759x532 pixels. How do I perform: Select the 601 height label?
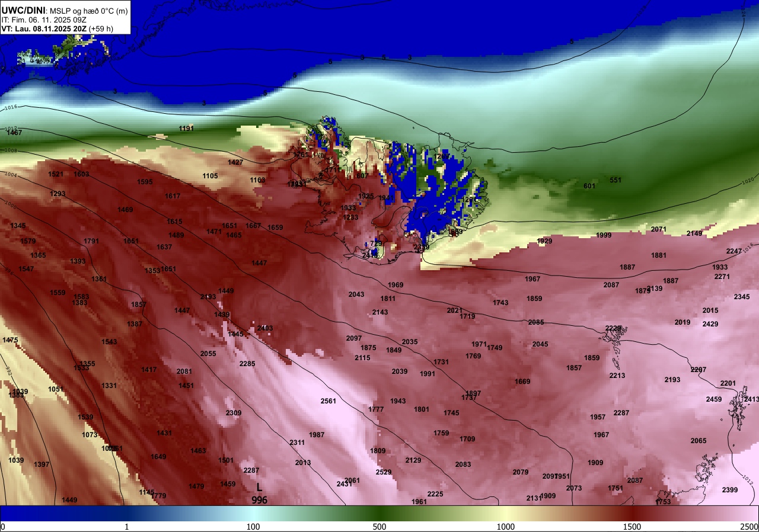pyautogui.click(x=589, y=186)
